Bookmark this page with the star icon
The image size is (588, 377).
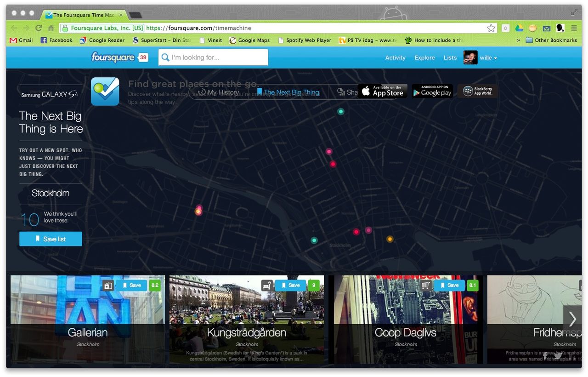491,28
